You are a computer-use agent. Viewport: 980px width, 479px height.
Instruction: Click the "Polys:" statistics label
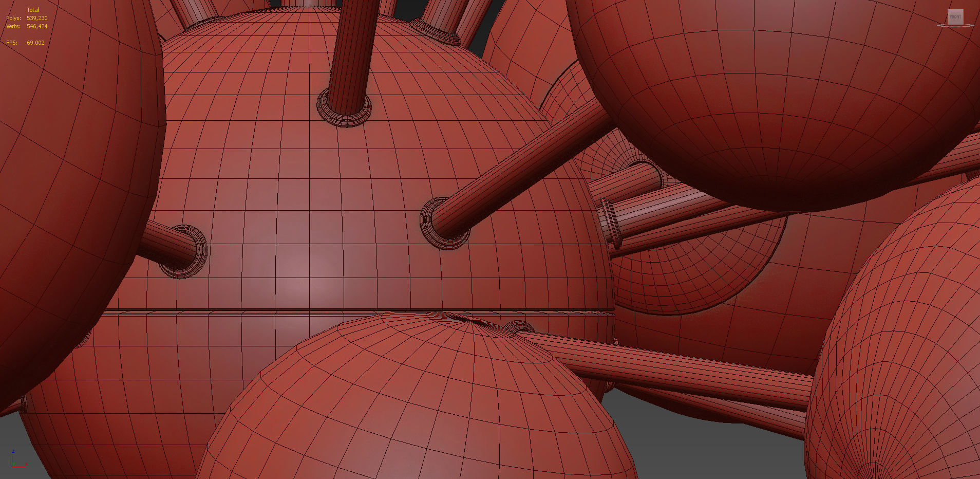(x=13, y=18)
